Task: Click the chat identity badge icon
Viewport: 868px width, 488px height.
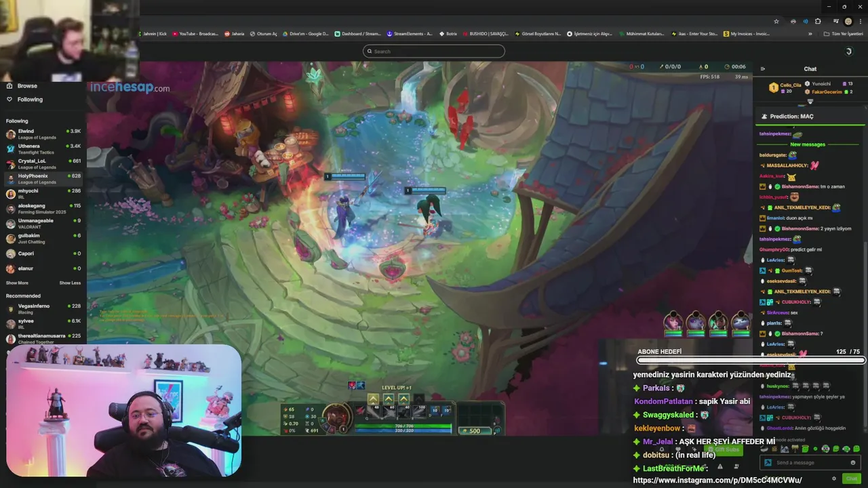Action: 768,462
